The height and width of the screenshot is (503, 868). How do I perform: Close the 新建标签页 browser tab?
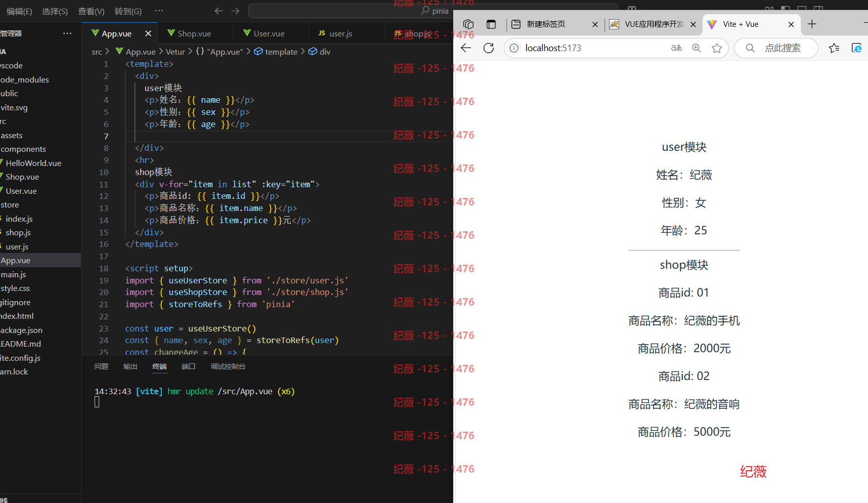(x=595, y=24)
